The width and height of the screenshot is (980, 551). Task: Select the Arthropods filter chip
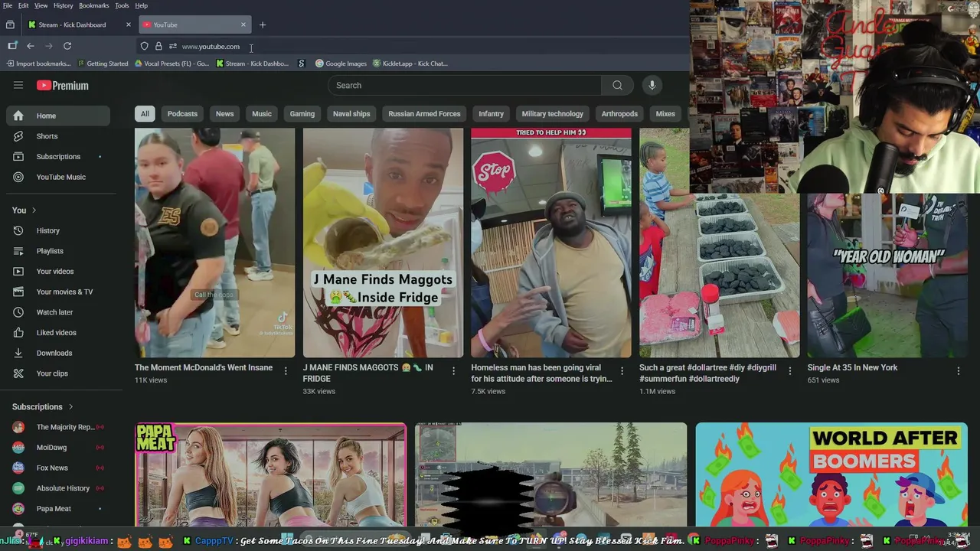[x=619, y=114]
